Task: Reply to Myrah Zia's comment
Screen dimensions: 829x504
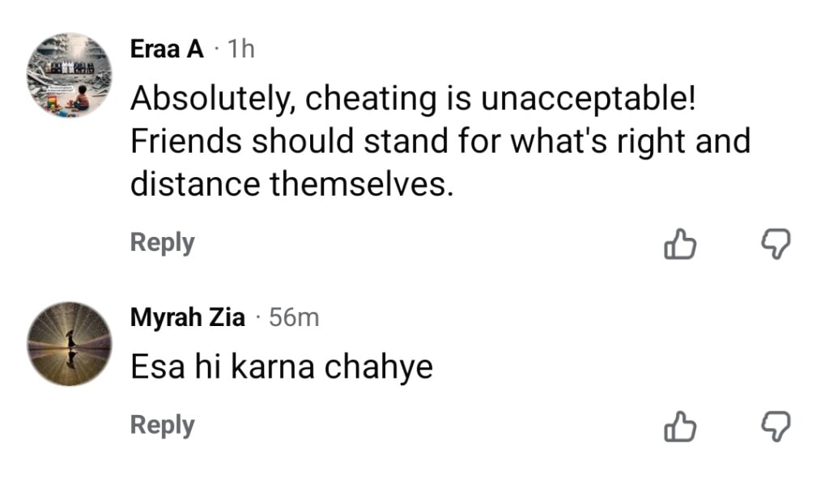Action: (162, 426)
